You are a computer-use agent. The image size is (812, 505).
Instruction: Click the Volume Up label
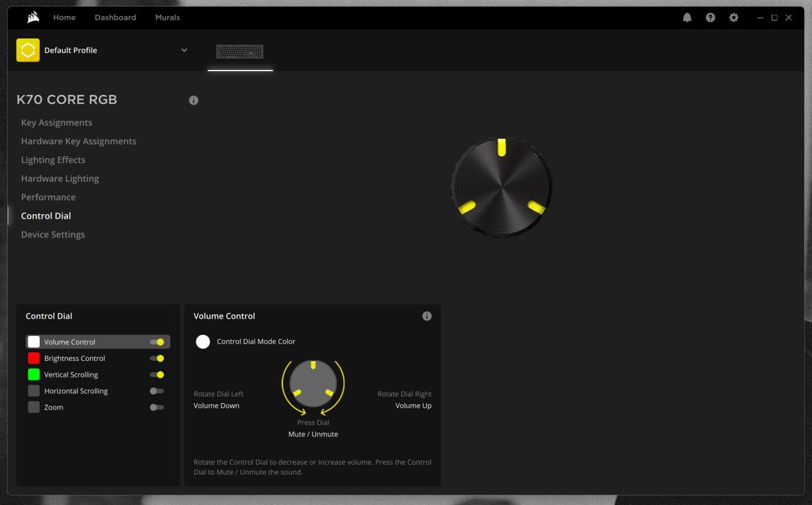[413, 406]
